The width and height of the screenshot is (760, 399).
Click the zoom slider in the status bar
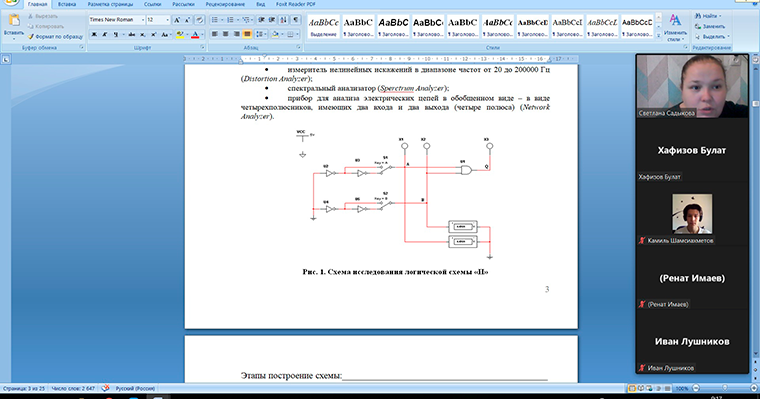(x=725, y=388)
